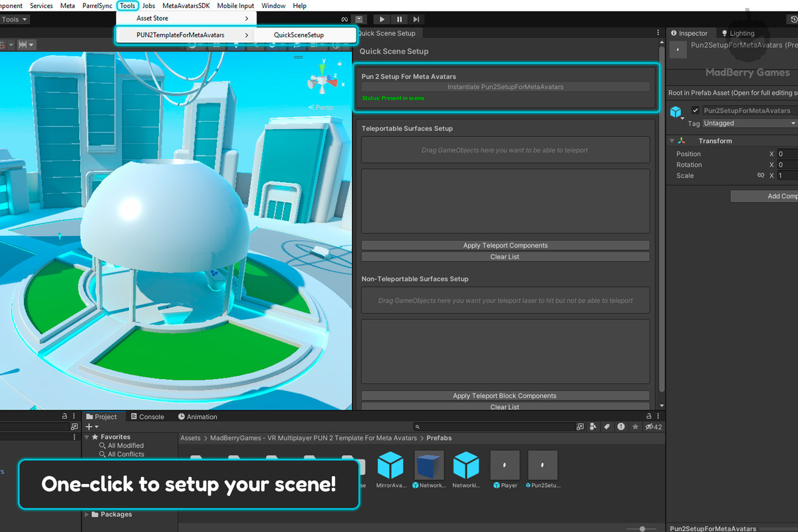
Task: Click the Hierarchy panel lock icon
Action: coord(65,416)
